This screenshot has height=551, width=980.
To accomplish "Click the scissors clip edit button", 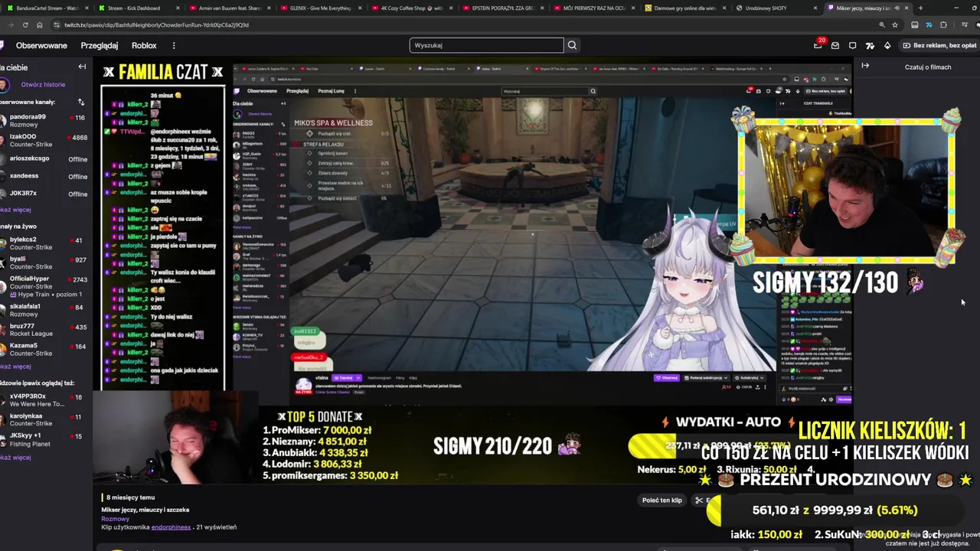I will click(x=699, y=500).
